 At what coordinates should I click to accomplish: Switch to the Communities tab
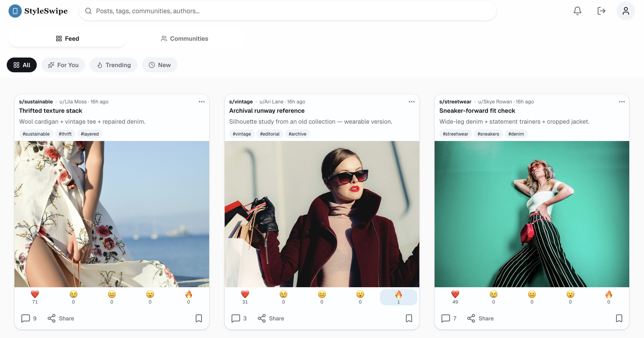[x=184, y=39]
